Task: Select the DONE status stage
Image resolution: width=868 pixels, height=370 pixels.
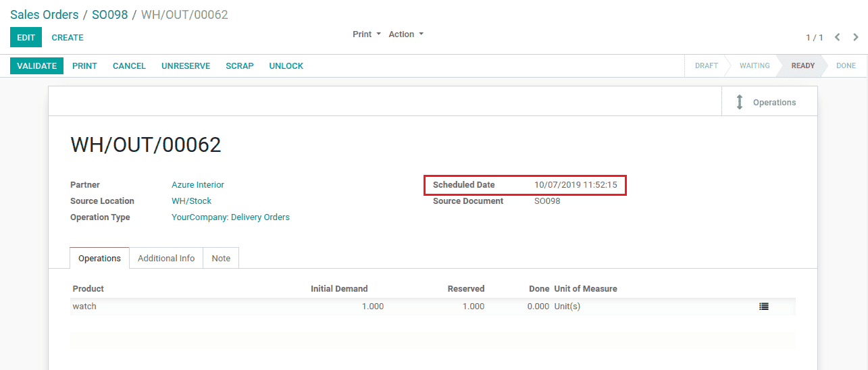Action: click(846, 66)
